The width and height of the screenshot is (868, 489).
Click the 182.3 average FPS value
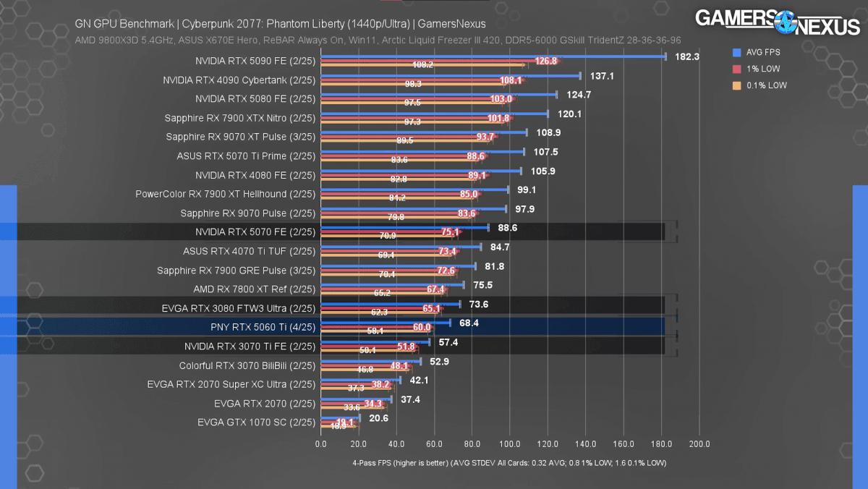tap(686, 56)
